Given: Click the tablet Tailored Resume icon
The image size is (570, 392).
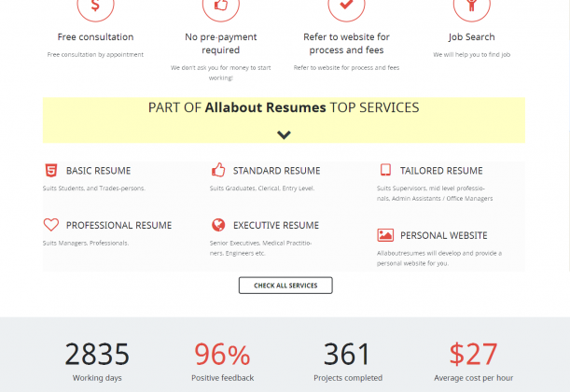Looking at the screenshot, I should pos(385,170).
